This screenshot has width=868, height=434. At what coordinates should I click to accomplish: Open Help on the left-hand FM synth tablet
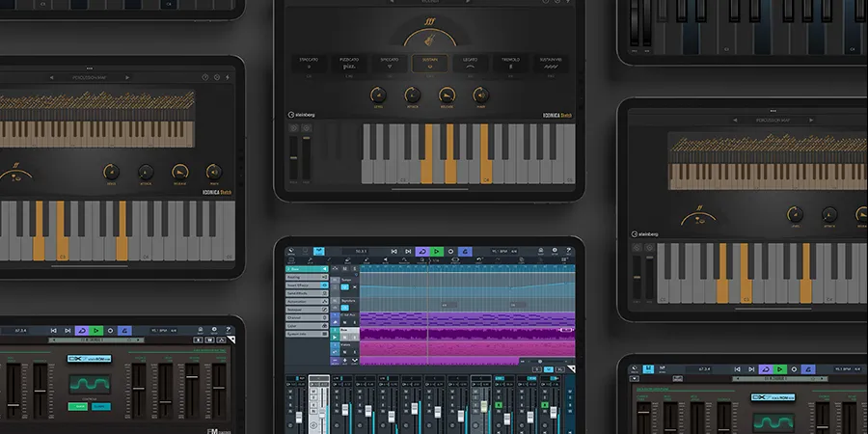coord(227,331)
